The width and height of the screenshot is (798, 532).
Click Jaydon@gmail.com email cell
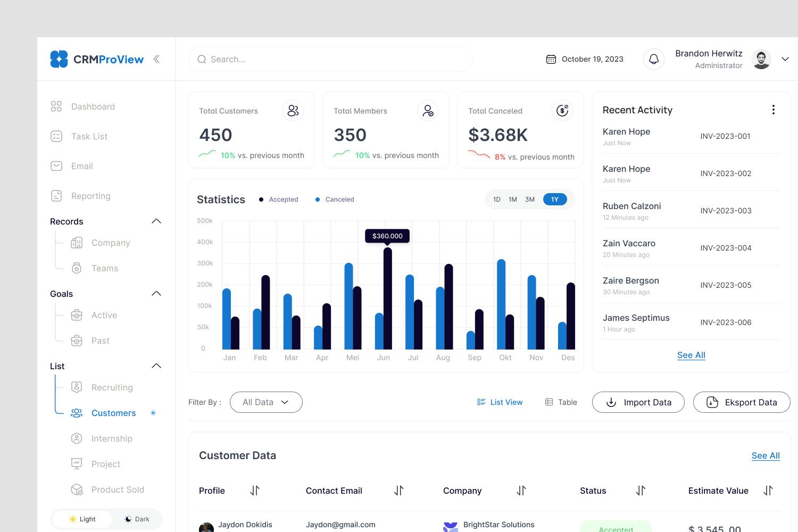340,525
